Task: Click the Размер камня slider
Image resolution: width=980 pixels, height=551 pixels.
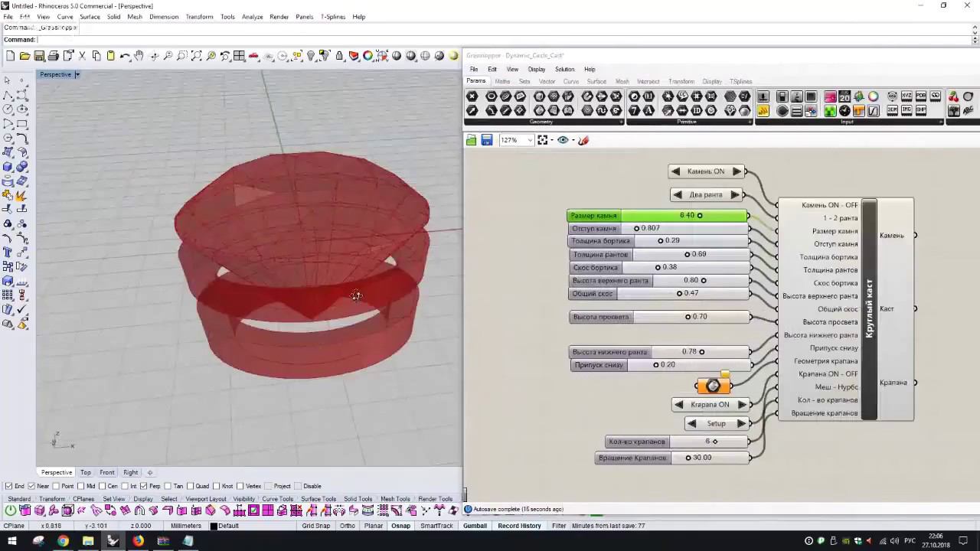Action: tap(658, 216)
